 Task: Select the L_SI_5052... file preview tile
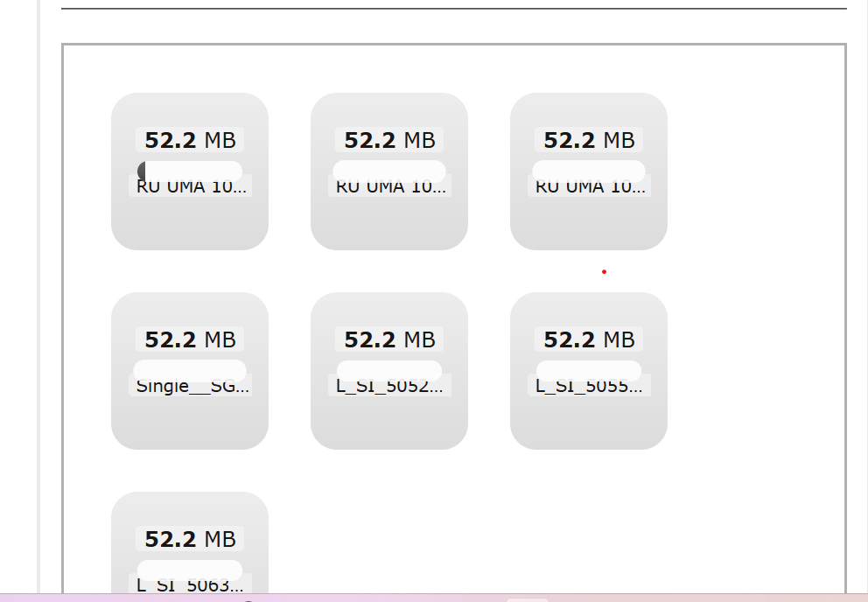(389, 370)
